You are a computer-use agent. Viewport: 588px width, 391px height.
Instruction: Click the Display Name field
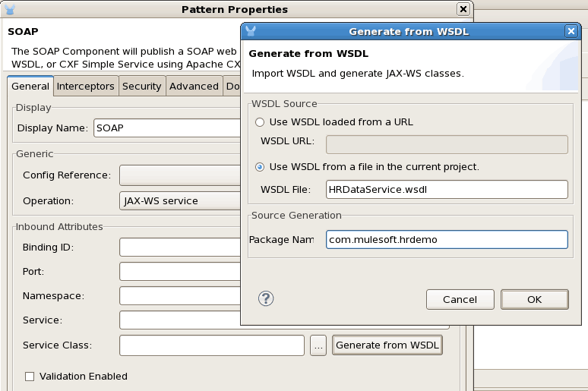(x=167, y=128)
